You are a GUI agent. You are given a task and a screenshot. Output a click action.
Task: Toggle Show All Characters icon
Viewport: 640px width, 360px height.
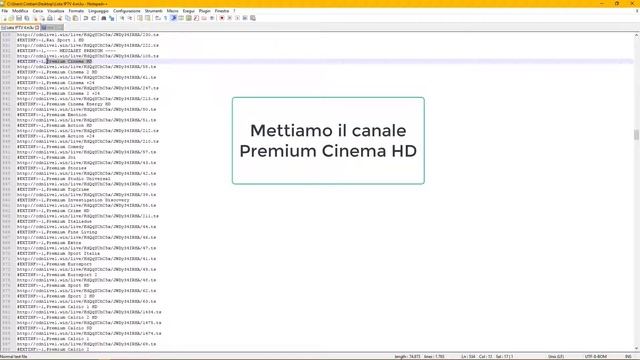(x=165, y=18)
